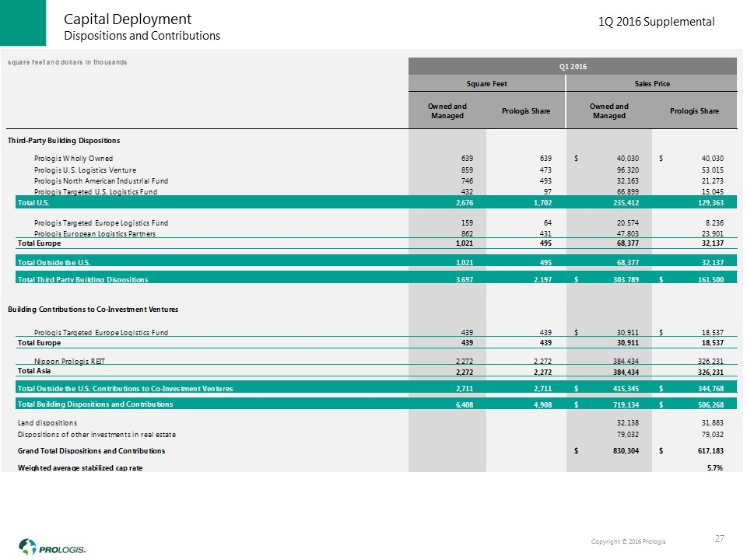The height and width of the screenshot is (560, 747).
Task: Click the Sales Price column group header
Action: pyautogui.click(x=651, y=85)
